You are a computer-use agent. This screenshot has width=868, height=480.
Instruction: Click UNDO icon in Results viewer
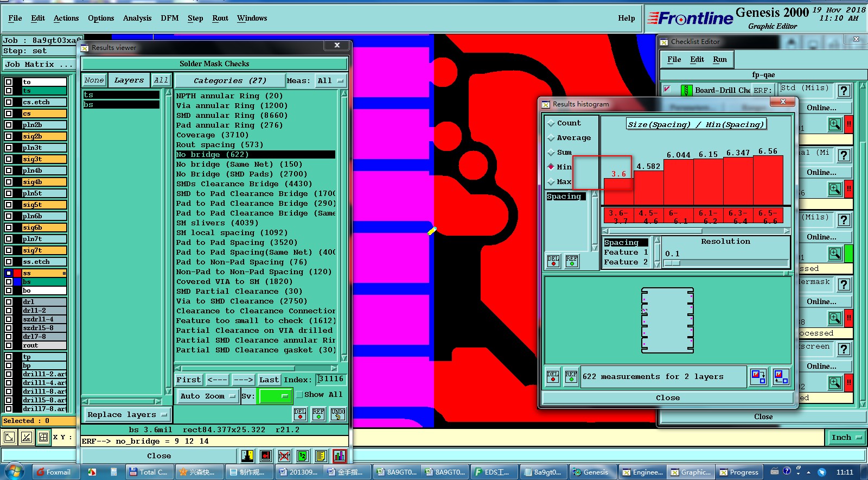(338, 415)
